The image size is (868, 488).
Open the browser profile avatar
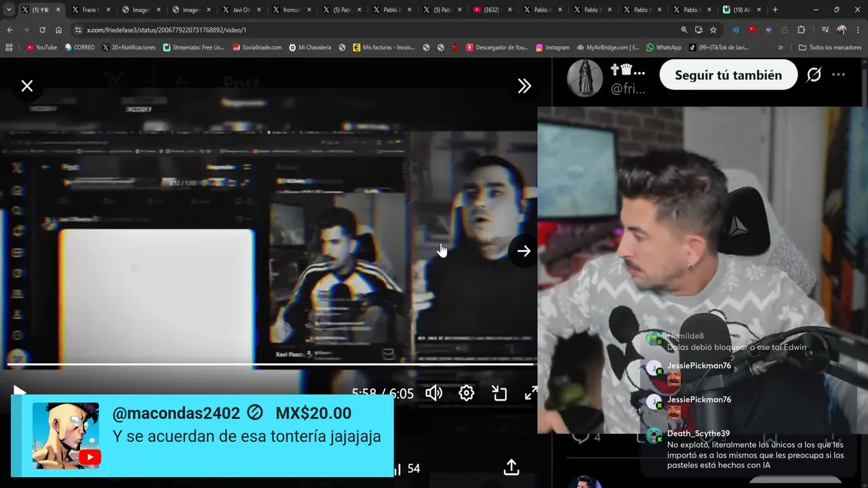(x=842, y=30)
